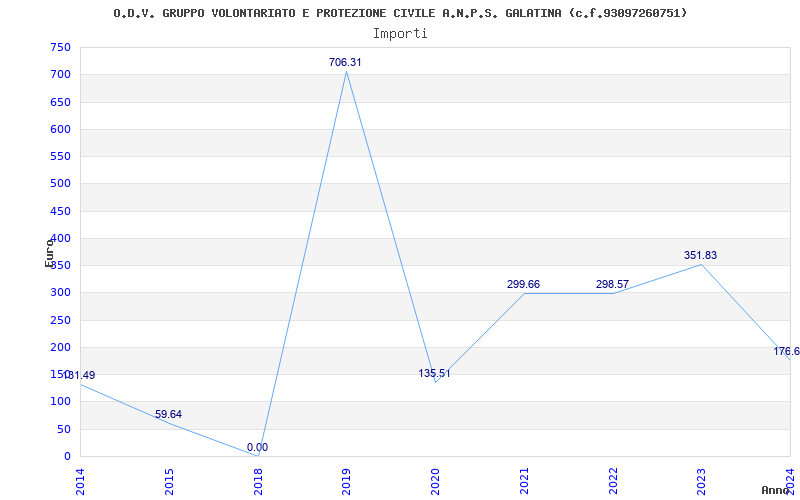Click the O.D.V. GRUPPO VOLONTARIATO chart title
Viewport: 800px width, 500px height.
click(x=400, y=13)
